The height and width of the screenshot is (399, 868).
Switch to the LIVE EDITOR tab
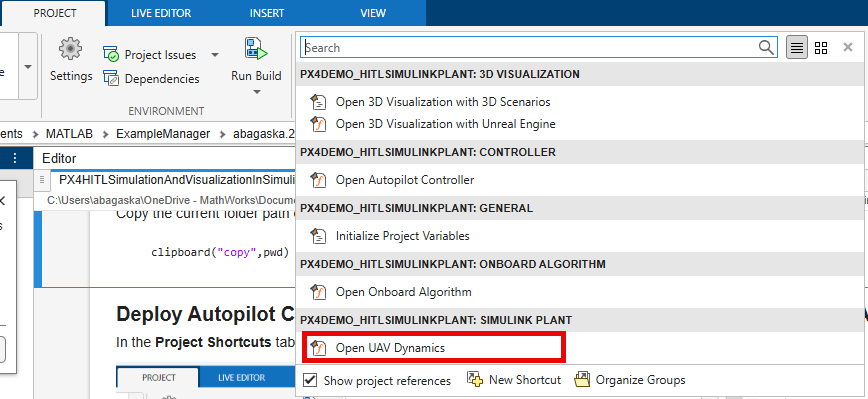pyautogui.click(x=161, y=13)
